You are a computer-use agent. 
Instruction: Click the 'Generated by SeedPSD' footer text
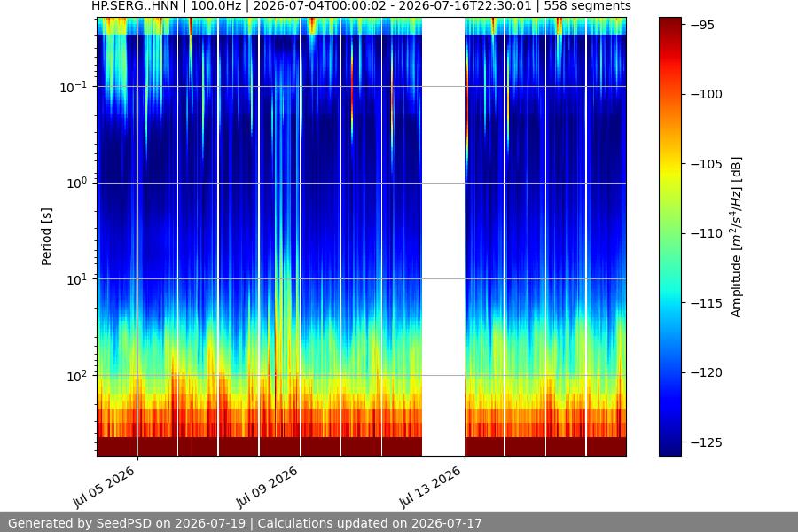tap(245, 523)
